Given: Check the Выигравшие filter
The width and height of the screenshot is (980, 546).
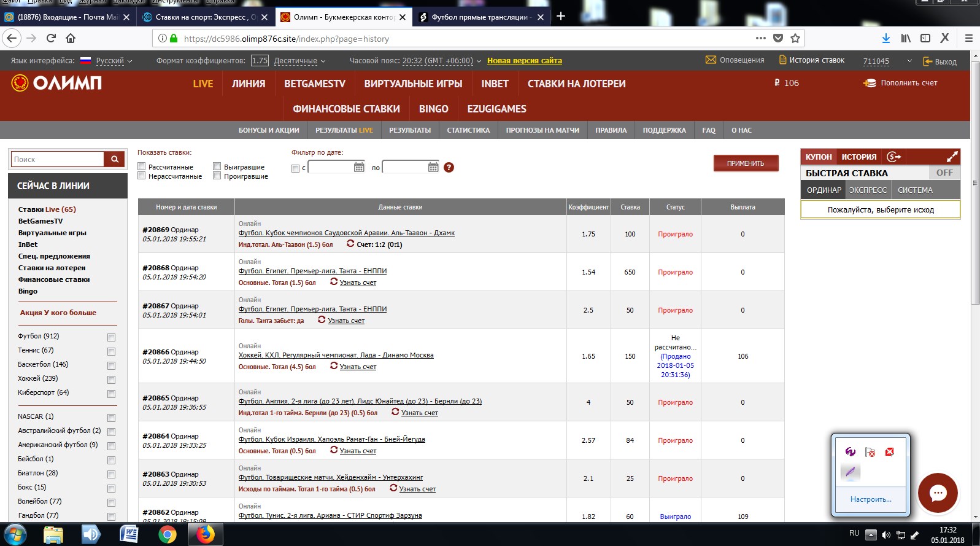Looking at the screenshot, I should coord(217,166).
